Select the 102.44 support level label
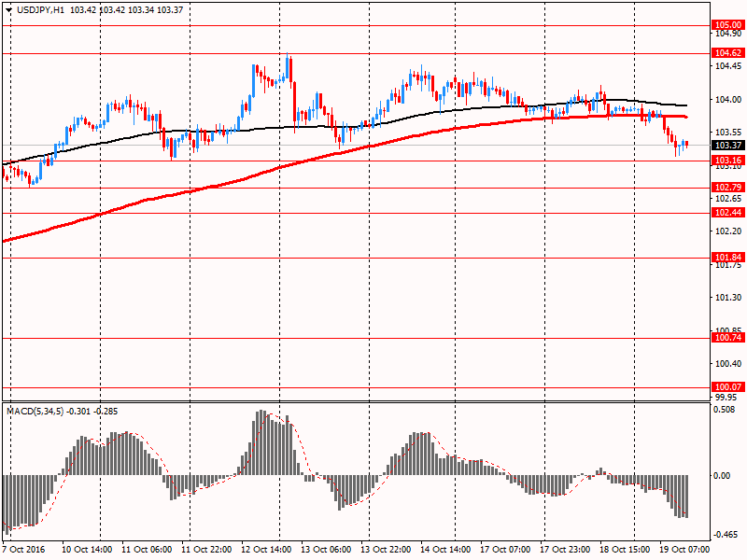This screenshot has width=747, height=560. [728, 213]
